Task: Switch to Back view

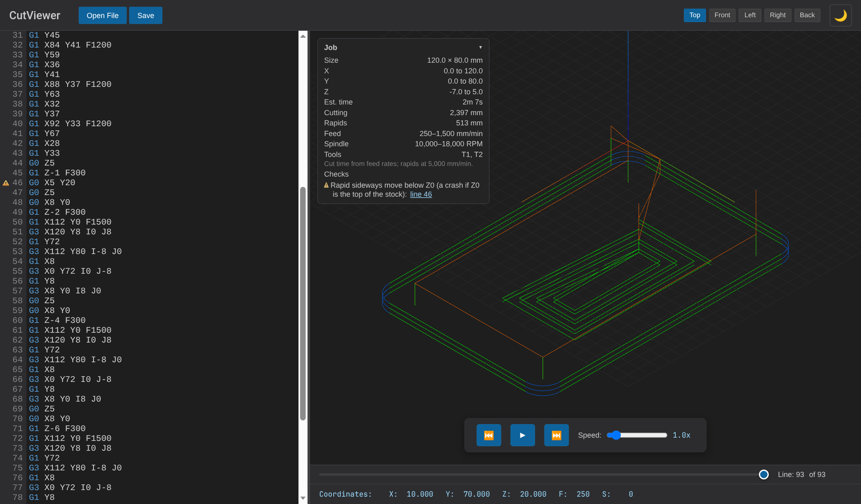Action: (x=807, y=15)
